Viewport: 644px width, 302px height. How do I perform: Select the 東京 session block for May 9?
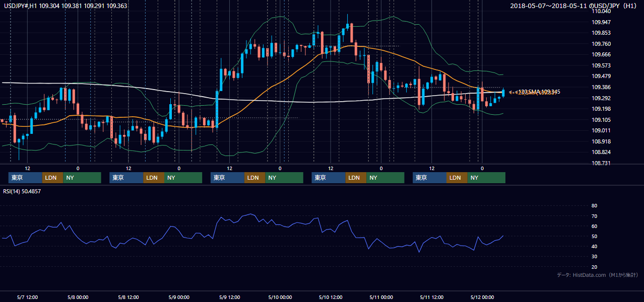[x=227, y=178]
